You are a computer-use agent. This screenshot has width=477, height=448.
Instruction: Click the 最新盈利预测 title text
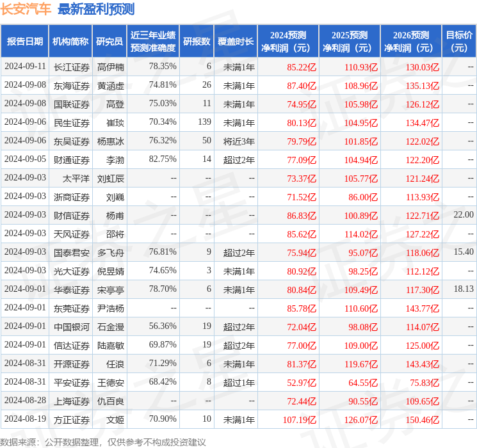point(96,9)
